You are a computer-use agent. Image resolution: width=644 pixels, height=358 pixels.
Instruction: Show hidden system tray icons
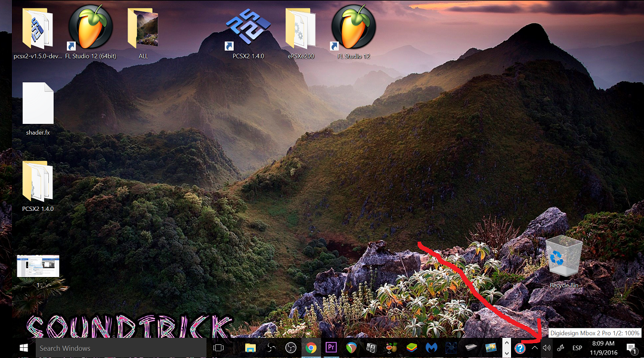(x=534, y=348)
